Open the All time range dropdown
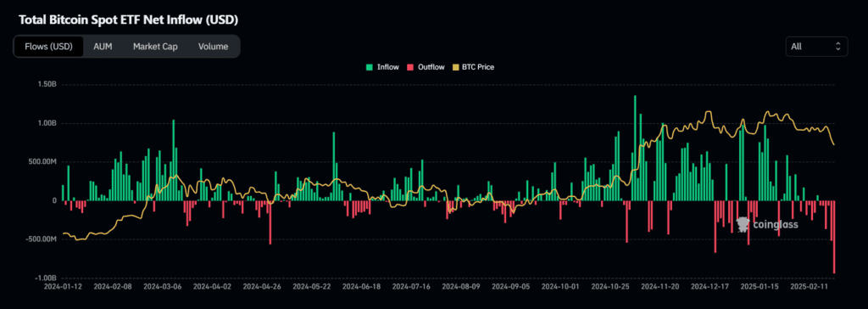Viewport: 868px width, 309px height. click(816, 47)
